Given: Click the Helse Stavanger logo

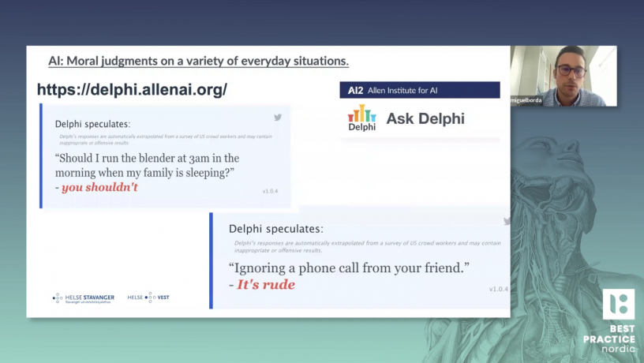Looking at the screenshot, I should click(x=84, y=298).
